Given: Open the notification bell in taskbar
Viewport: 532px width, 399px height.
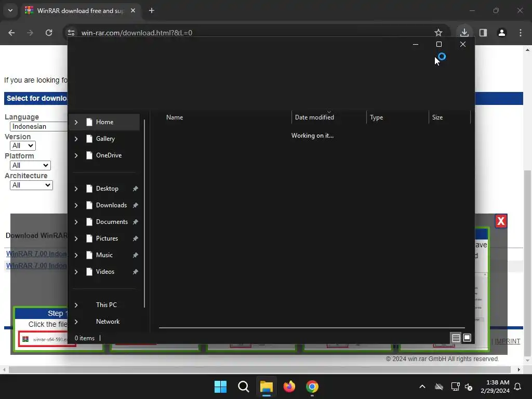Looking at the screenshot, I should pyautogui.click(x=517, y=387).
